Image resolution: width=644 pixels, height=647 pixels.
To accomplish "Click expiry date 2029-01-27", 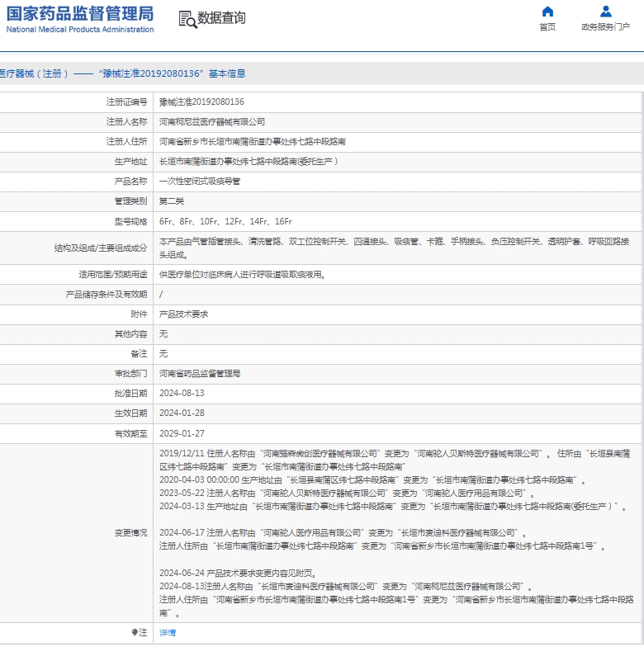I will [x=182, y=433].
